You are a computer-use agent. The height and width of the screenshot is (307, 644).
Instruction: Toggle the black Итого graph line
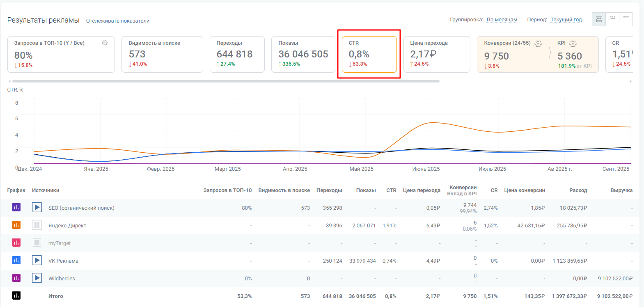(x=16, y=296)
